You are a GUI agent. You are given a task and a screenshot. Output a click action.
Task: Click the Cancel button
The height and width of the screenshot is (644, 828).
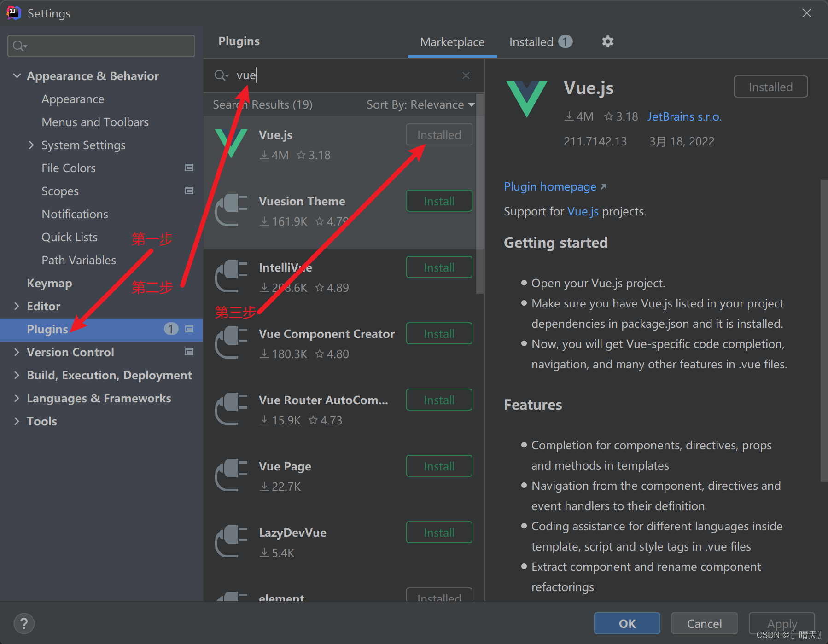tap(705, 623)
